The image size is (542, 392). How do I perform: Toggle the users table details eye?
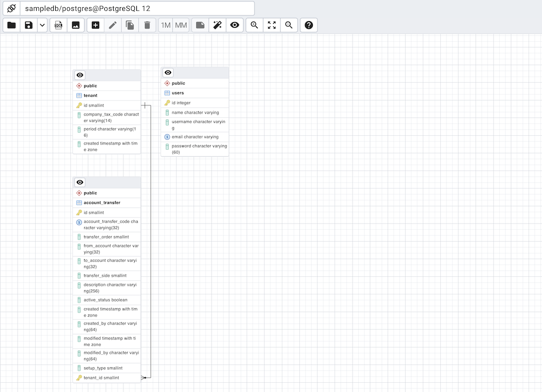(168, 73)
